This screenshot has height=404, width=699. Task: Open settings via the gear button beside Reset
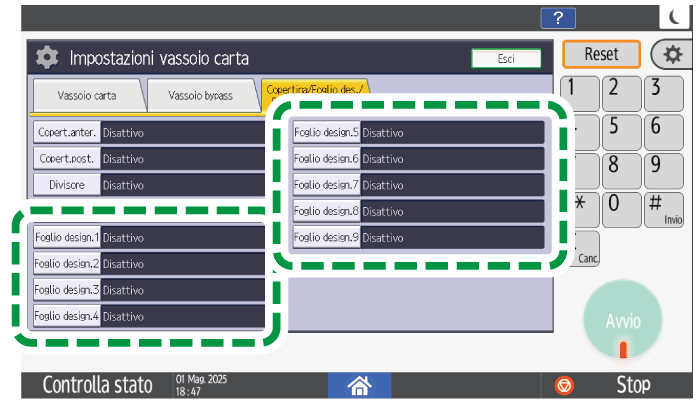672,54
